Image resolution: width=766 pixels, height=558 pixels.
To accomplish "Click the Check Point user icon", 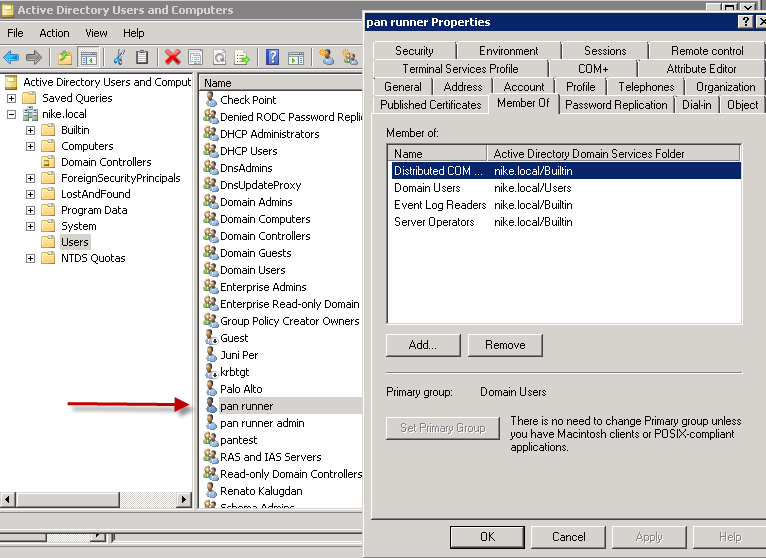I will point(211,100).
